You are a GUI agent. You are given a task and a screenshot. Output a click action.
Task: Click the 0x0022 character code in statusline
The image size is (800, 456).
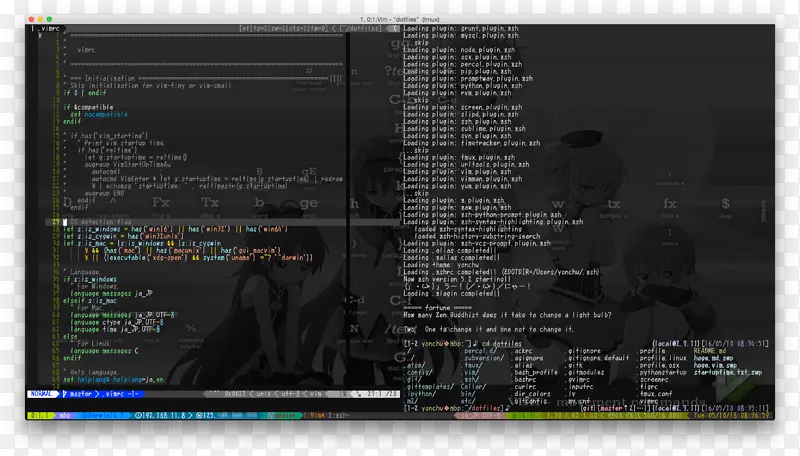point(235,394)
